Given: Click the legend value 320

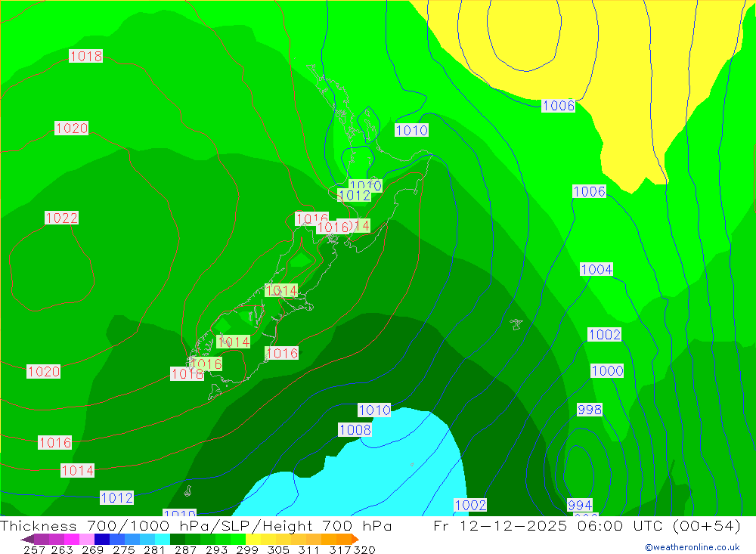Looking at the screenshot, I should click(x=364, y=549).
